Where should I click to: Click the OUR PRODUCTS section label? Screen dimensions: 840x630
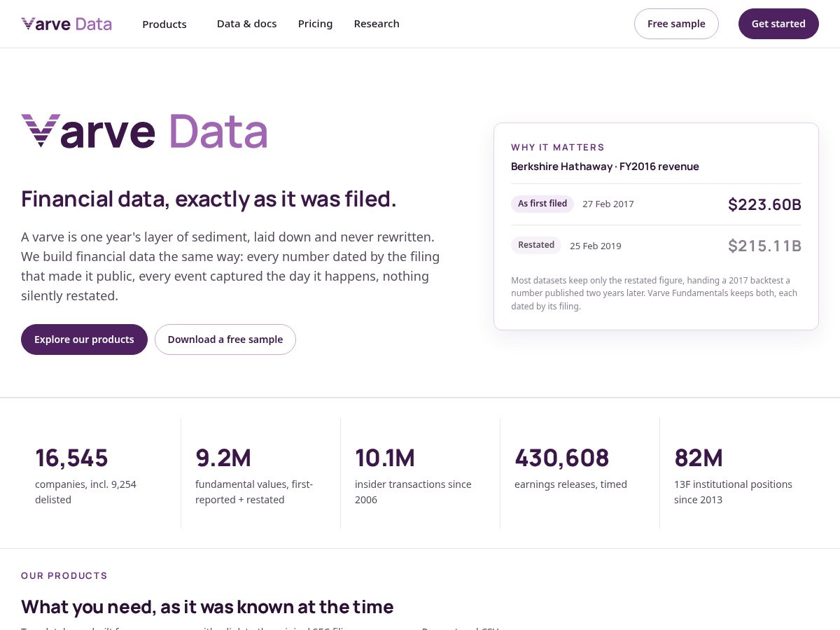pos(64,575)
